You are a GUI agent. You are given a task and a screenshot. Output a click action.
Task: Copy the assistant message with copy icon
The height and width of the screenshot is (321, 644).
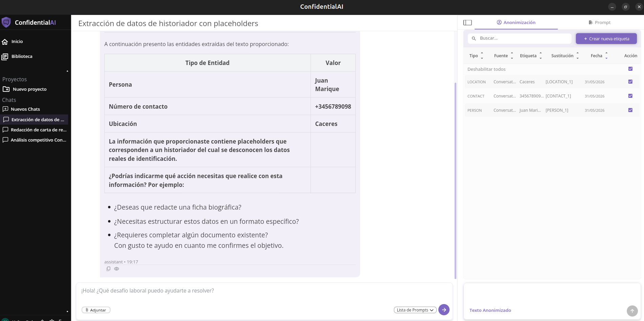click(108, 269)
